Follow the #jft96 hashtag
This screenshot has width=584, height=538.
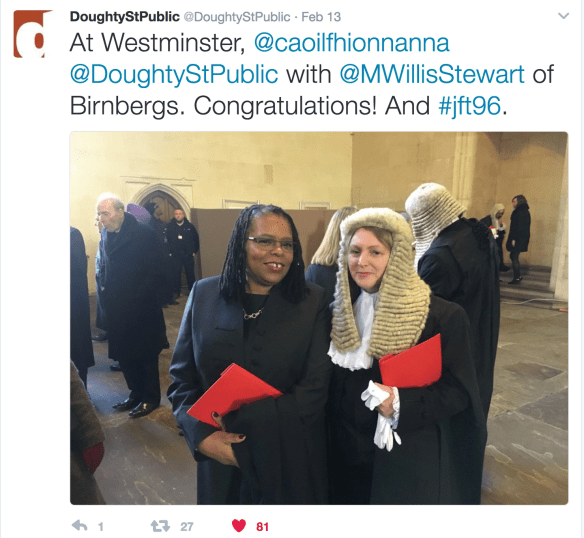point(470,106)
